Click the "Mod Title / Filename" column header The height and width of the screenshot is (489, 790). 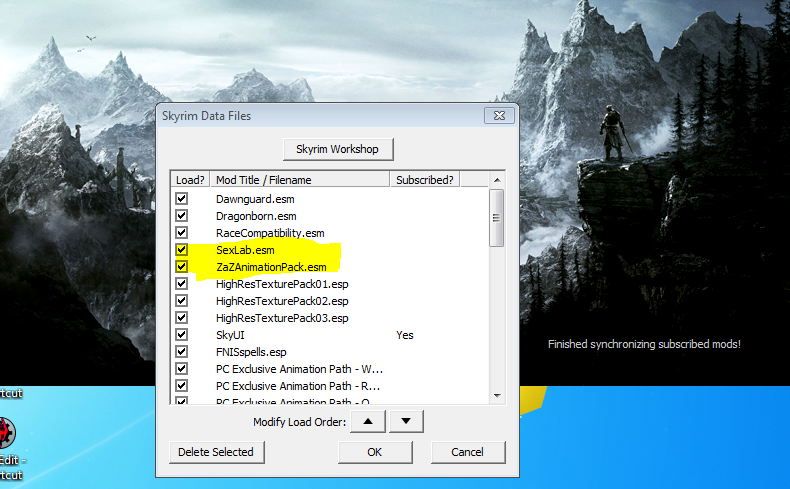300,180
